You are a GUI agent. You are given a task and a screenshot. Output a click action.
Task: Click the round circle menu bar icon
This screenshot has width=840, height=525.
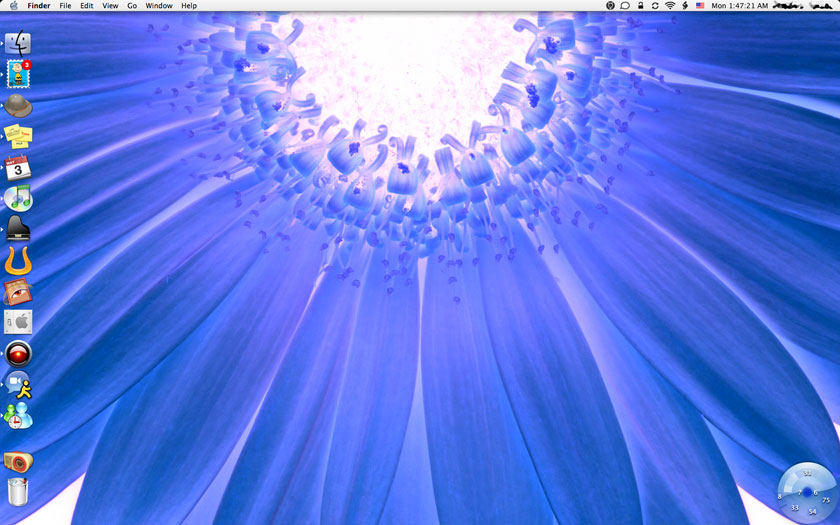click(610, 5)
